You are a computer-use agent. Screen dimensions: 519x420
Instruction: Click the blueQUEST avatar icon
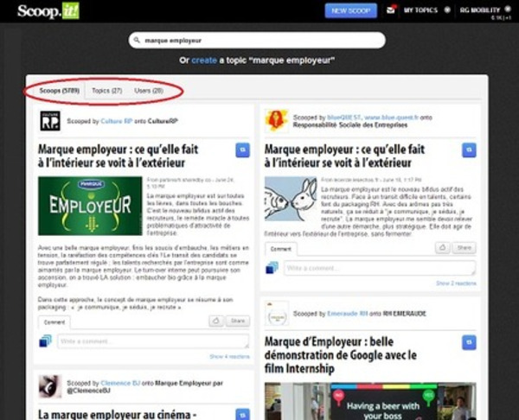click(277, 121)
